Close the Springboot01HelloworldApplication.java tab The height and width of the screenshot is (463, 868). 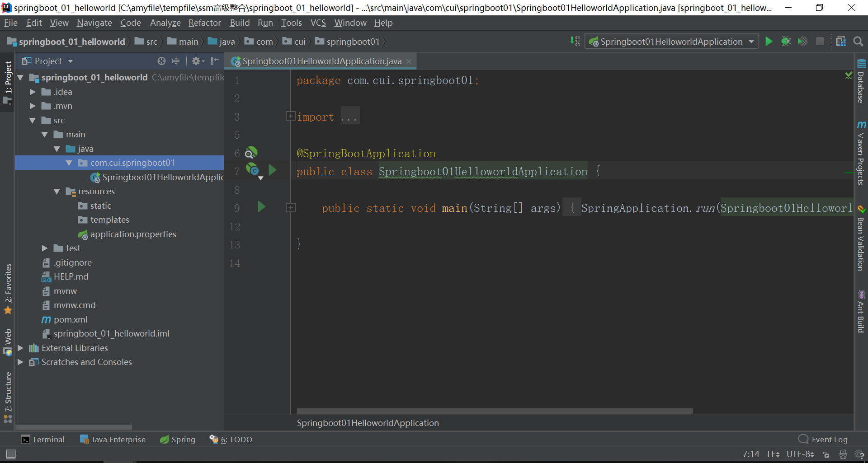[x=409, y=61]
